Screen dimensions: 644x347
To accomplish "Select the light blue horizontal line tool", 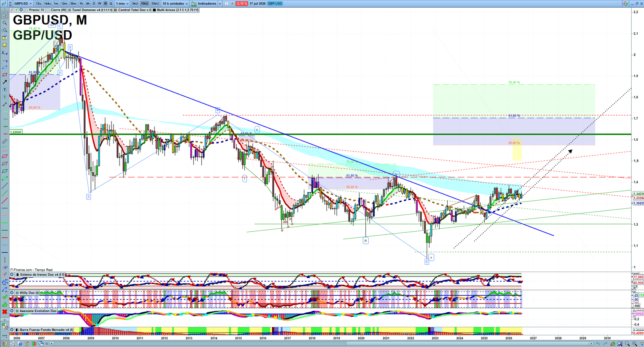I will (x=5, y=245).
